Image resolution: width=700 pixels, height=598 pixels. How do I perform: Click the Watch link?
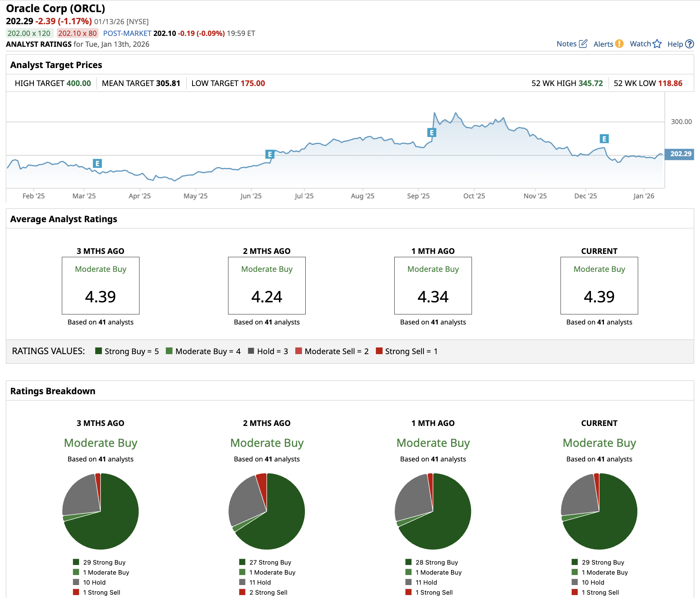[x=640, y=44]
